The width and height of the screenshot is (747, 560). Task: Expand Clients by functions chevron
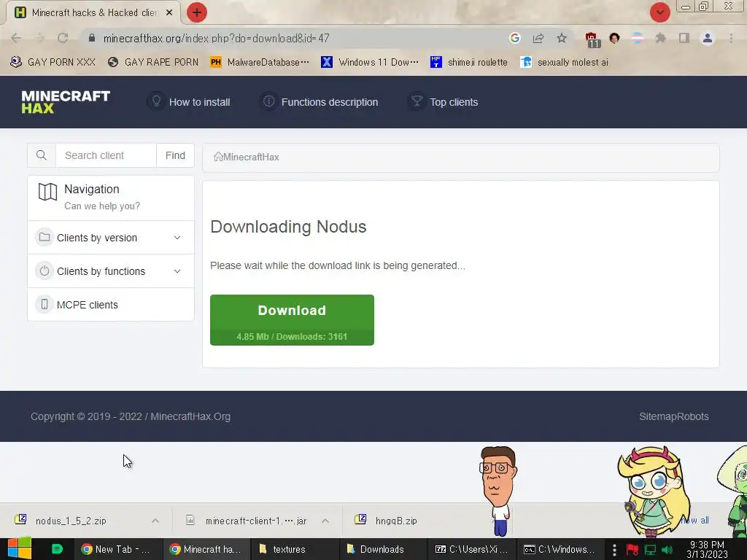click(x=177, y=271)
